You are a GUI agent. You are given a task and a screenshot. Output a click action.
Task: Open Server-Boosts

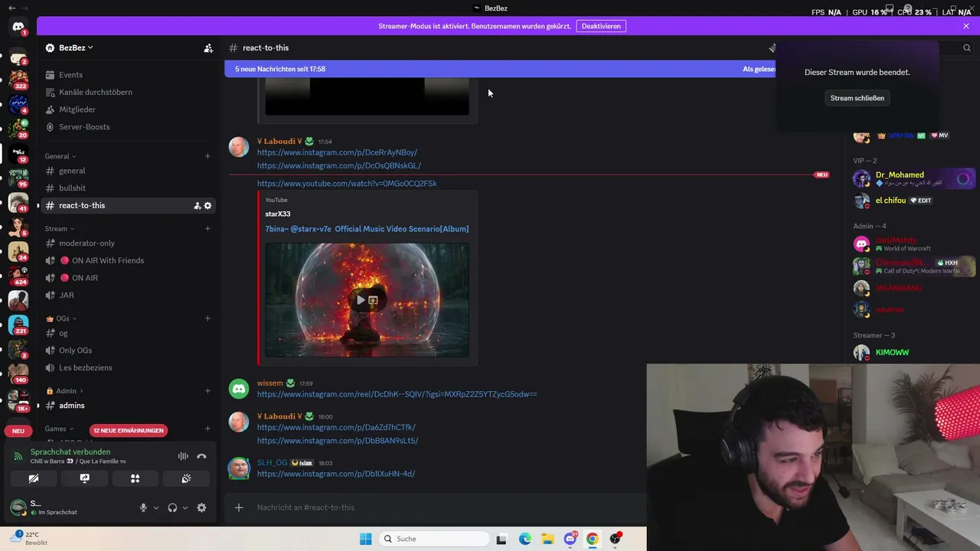(127, 127)
